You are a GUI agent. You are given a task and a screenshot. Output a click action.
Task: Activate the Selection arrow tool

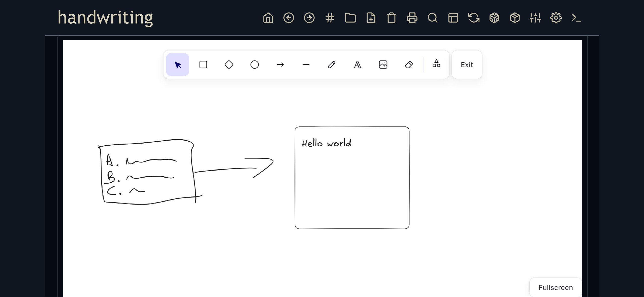[178, 65]
